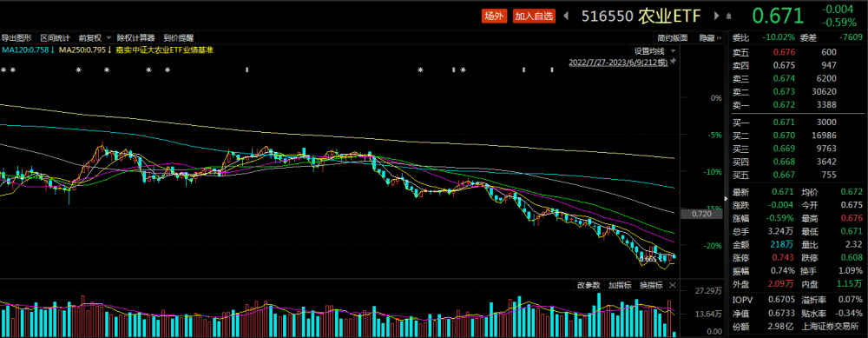This screenshot has width=868, height=338.
Task: Go to previous stock with left arrow
Action: (x=566, y=16)
